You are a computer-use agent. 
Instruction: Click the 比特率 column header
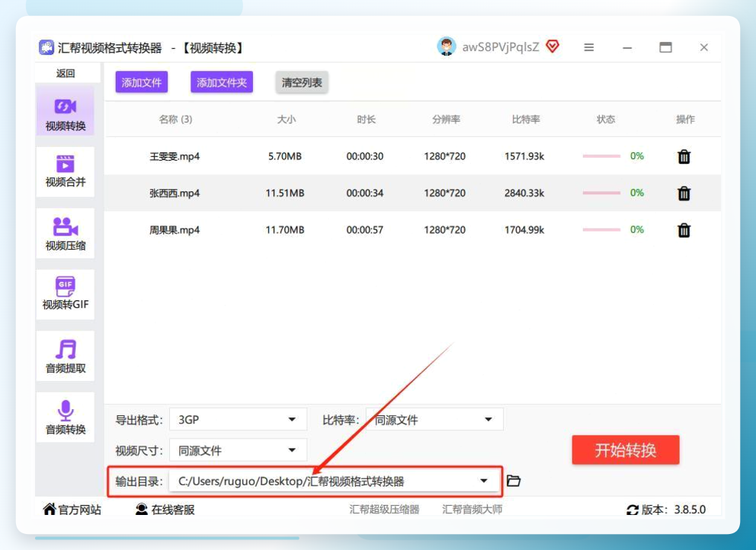(x=526, y=119)
